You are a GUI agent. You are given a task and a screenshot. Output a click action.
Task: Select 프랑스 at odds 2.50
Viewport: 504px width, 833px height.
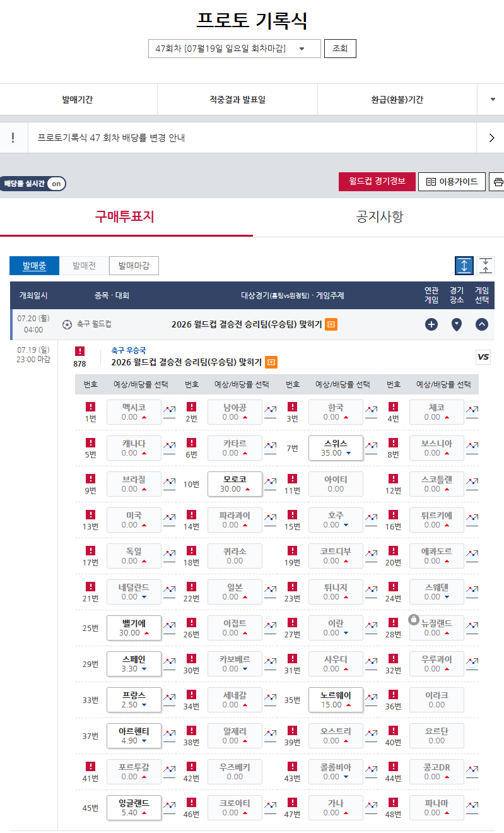[x=134, y=700]
